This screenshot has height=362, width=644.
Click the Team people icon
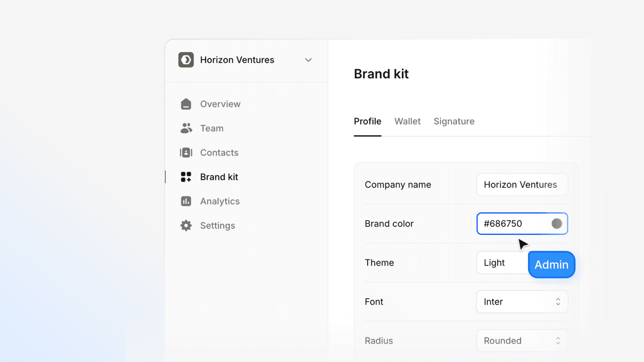[x=186, y=128]
